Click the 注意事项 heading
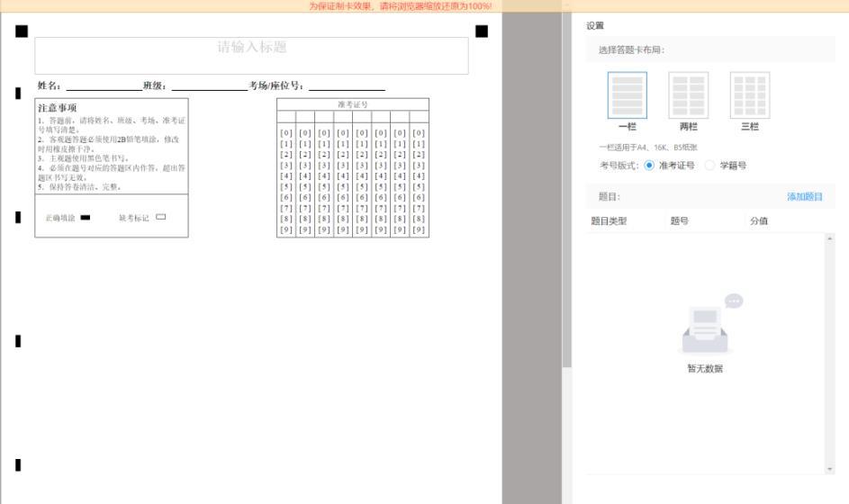849x504 pixels. tap(58, 107)
